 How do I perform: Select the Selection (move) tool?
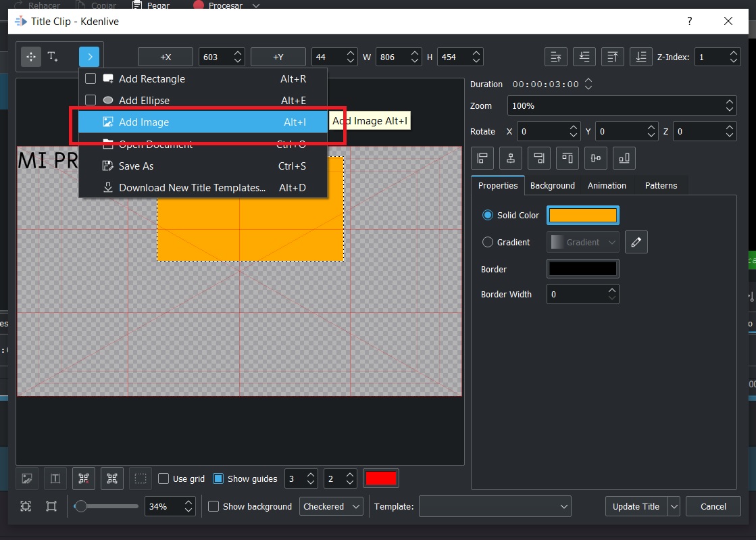[x=31, y=57]
